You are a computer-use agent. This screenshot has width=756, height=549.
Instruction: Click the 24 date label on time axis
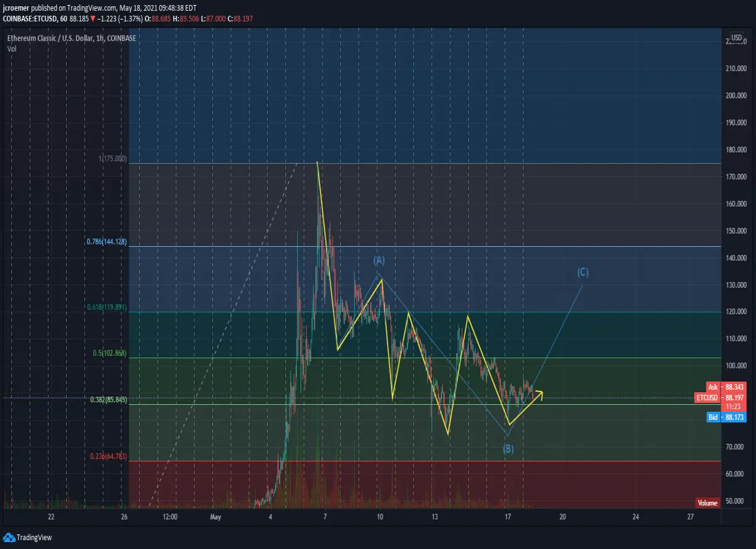point(636,518)
